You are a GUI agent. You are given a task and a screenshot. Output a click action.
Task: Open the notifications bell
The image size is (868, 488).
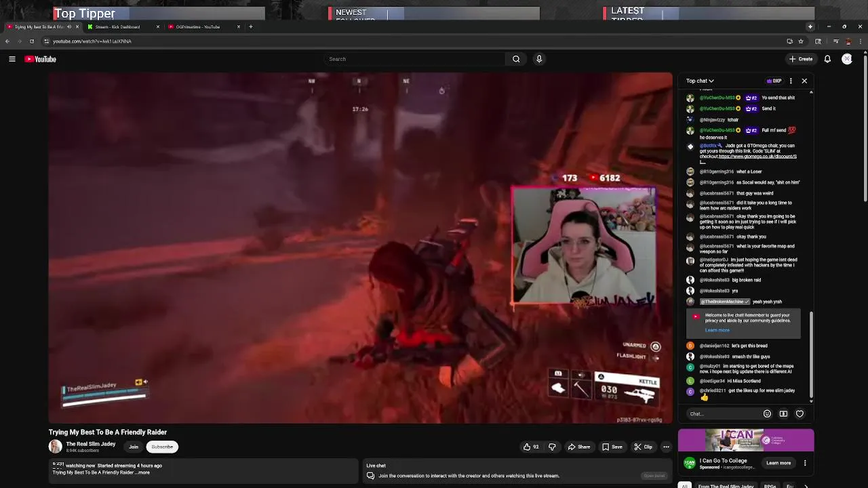coord(827,59)
